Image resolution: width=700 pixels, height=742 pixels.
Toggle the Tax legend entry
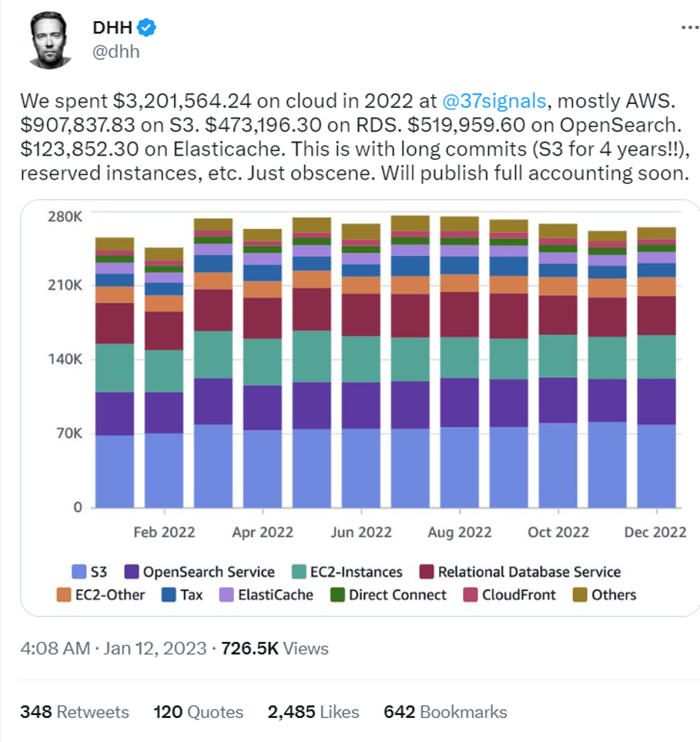[x=182, y=595]
